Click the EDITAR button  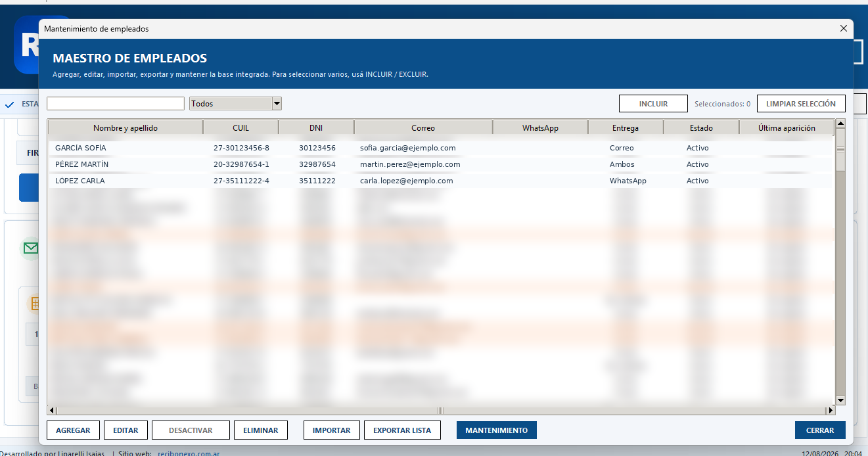126,430
